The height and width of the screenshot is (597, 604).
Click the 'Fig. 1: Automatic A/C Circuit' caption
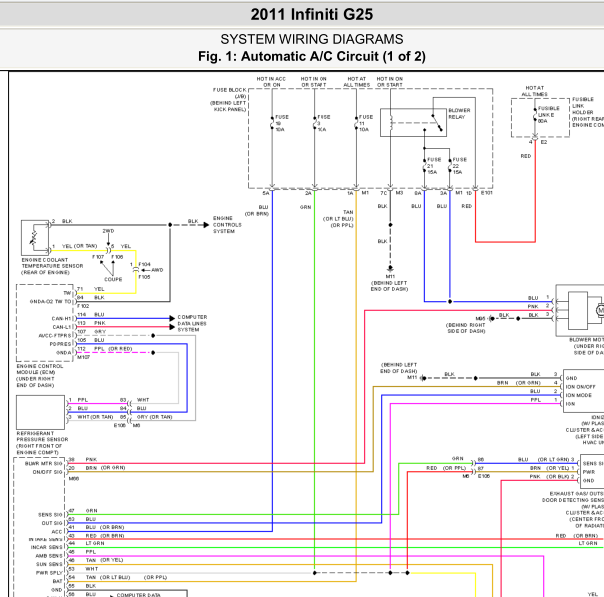coord(312,56)
